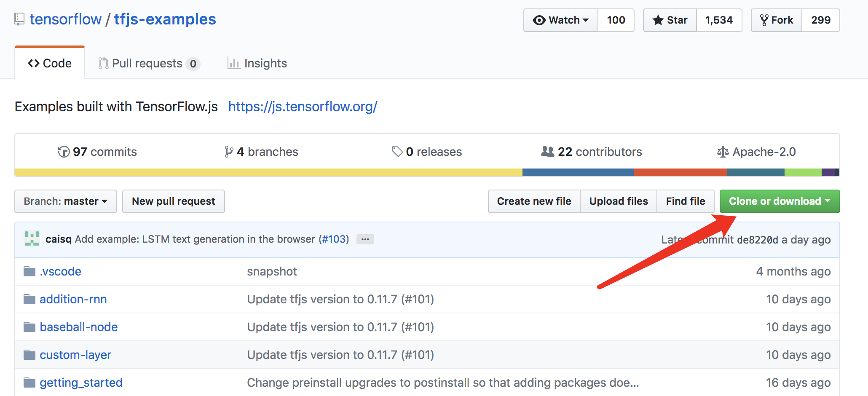Expand the Branch: master selector
The width and height of the screenshot is (868, 396).
click(66, 201)
